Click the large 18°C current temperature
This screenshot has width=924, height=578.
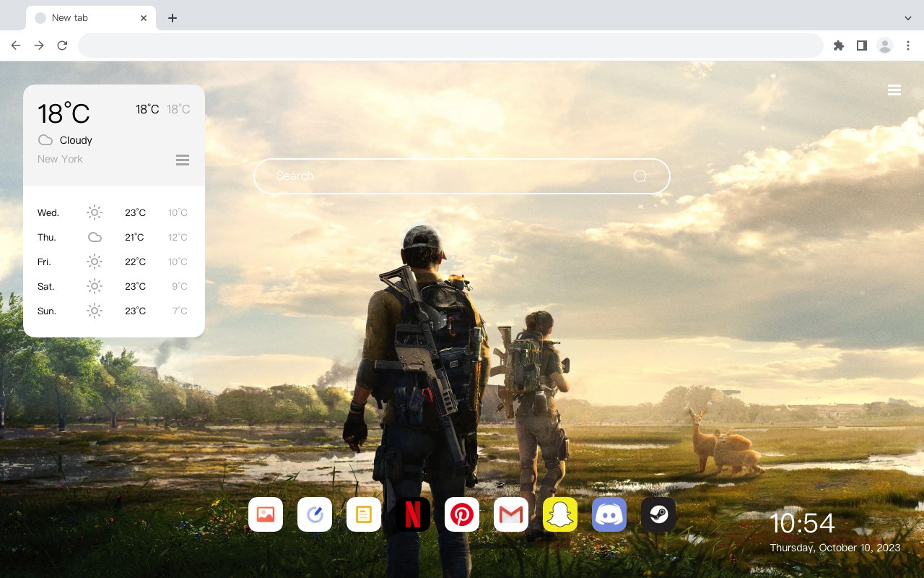tap(64, 113)
